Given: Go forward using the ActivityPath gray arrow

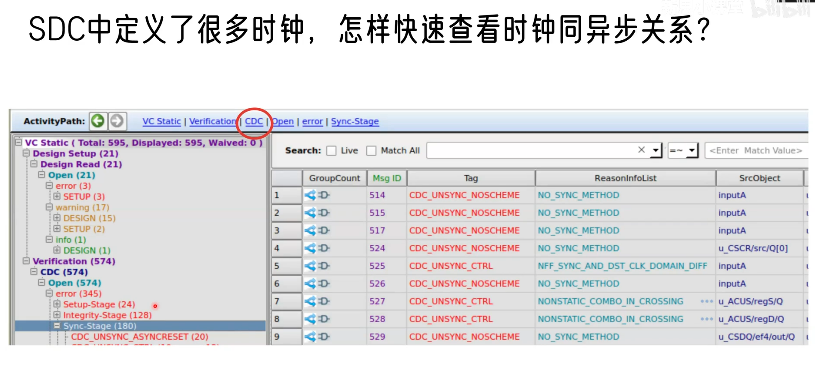Looking at the screenshot, I should coord(117,121).
